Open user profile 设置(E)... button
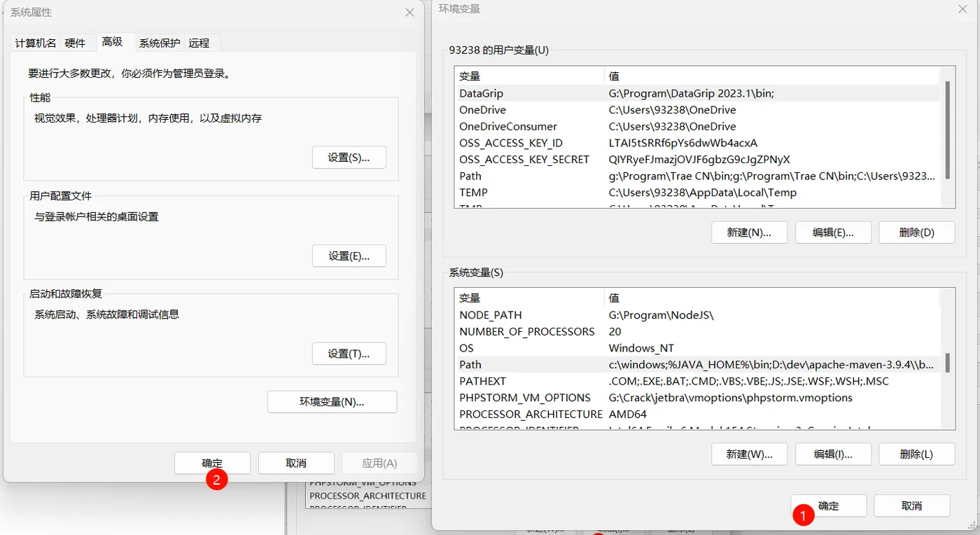The height and width of the screenshot is (535, 980). [349, 256]
